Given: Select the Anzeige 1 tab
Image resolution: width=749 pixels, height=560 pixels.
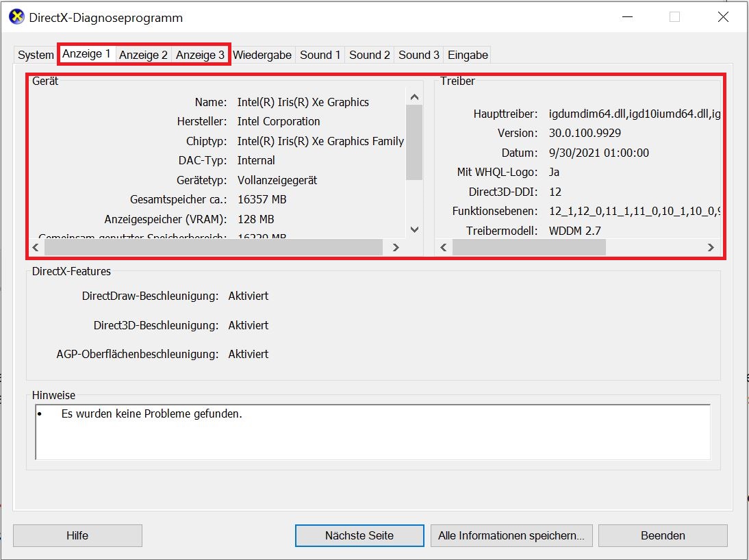Looking at the screenshot, I should (x=86, y=53).
